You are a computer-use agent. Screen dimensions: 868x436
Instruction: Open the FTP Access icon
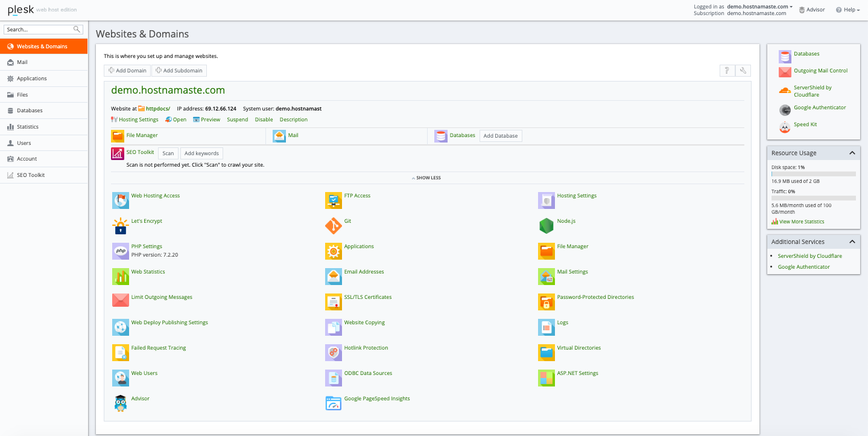coord(334,200)
